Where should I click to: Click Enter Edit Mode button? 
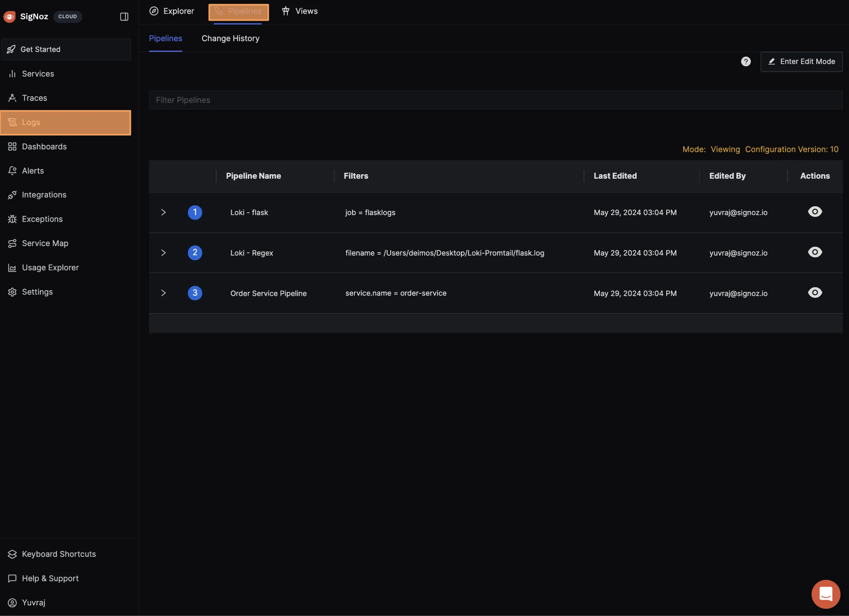click(x=801, y=61)
